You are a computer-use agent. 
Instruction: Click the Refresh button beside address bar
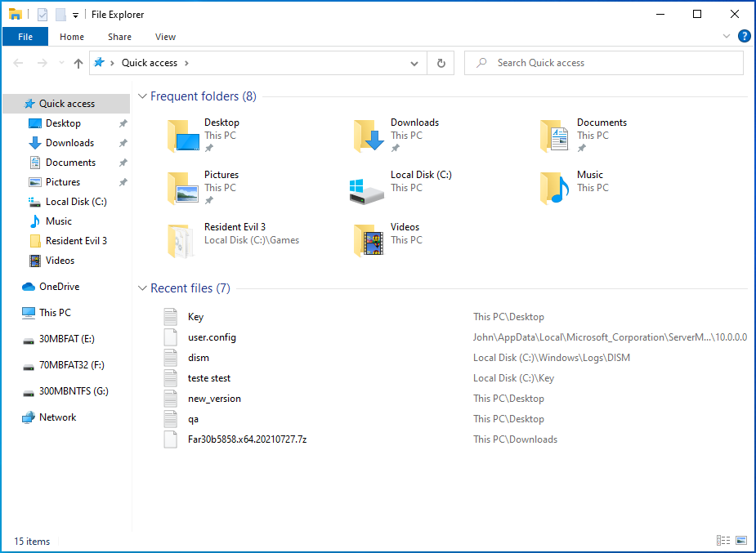point(441,63)
